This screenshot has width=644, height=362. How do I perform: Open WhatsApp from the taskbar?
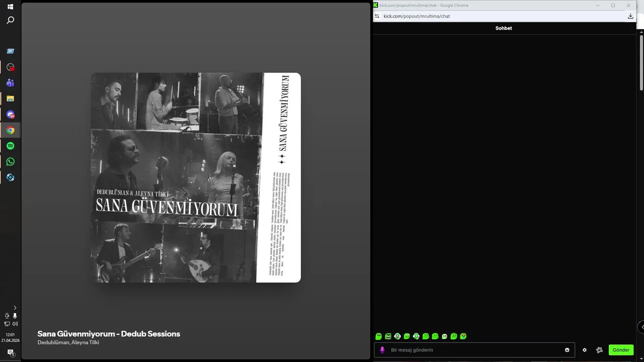tap(10, 161)
